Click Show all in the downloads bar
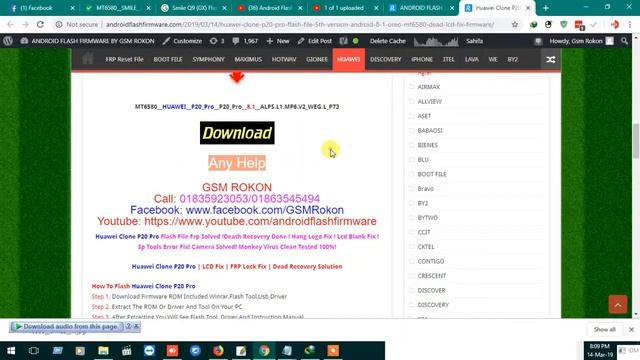 pos(604,329)
